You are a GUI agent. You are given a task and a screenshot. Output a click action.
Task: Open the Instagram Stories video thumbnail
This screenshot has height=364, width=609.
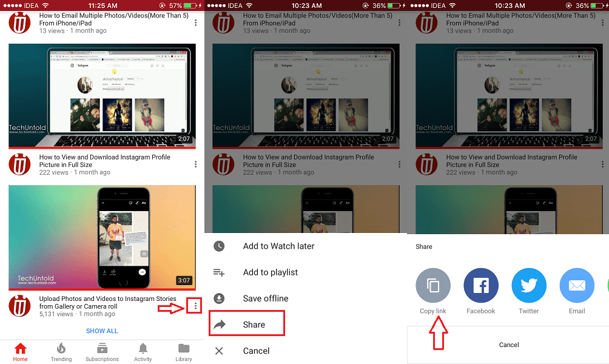pyautogui.click(x=101, y=238)
